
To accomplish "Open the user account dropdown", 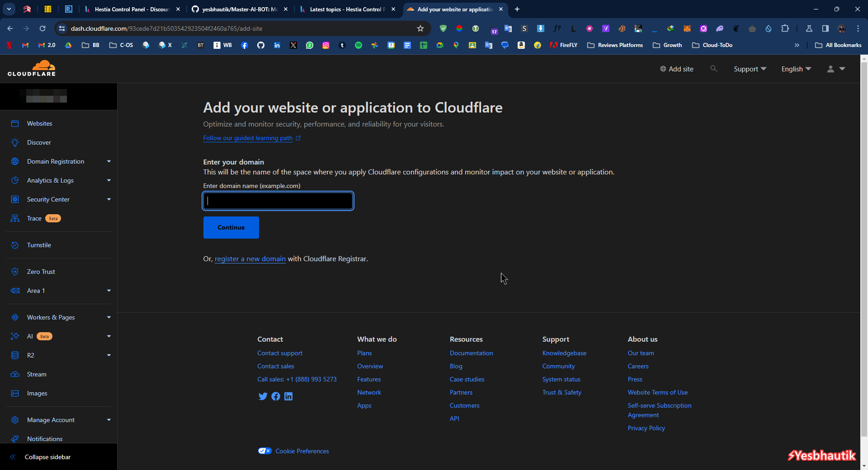I will [835, 69].
